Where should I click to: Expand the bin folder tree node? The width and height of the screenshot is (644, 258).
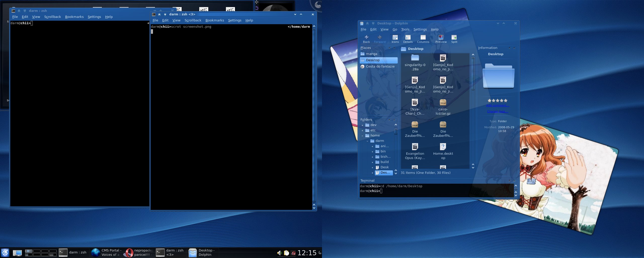(372, 152)
